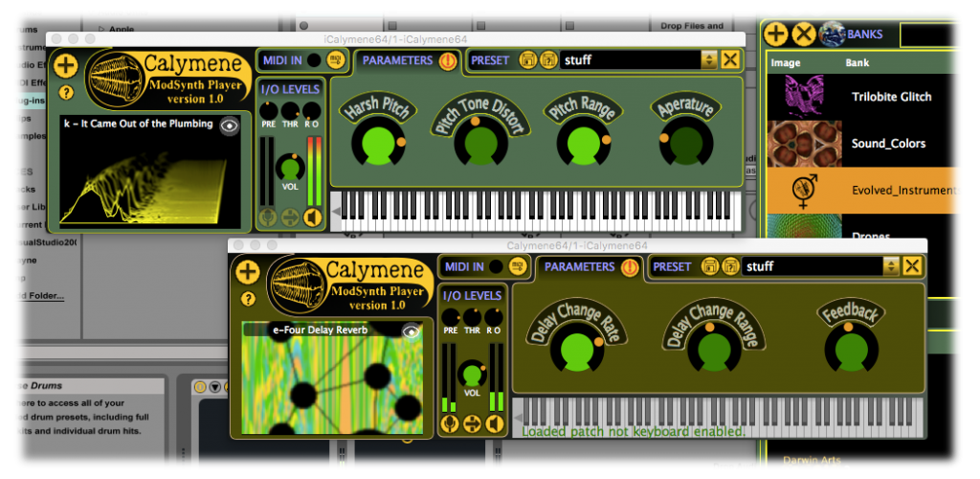Image resolution: width=980 pixels, height=479 pixels.
Task: Click the plus icon in the Four Delay Reverb window
Action: [x=248, y=272]
